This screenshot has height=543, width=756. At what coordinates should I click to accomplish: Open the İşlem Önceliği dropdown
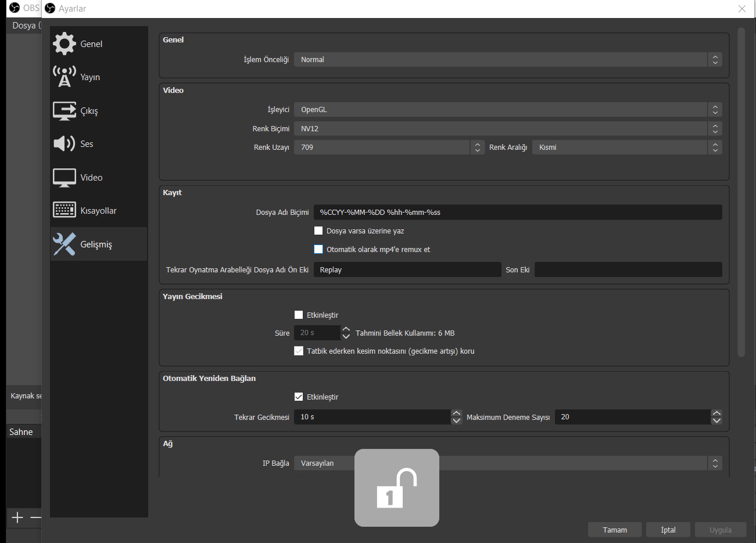click(508, 59)
